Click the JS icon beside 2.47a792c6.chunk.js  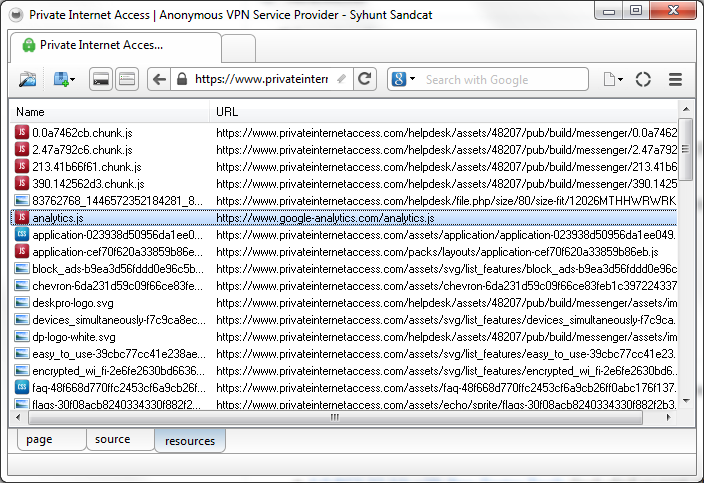coord(22,149)
